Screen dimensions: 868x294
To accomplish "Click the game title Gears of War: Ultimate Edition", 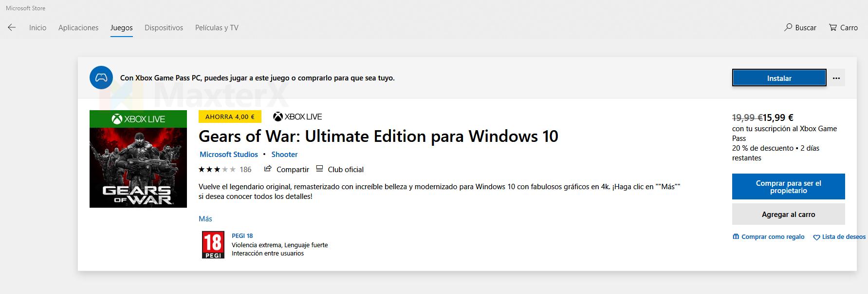I will (x=378, y=136).
